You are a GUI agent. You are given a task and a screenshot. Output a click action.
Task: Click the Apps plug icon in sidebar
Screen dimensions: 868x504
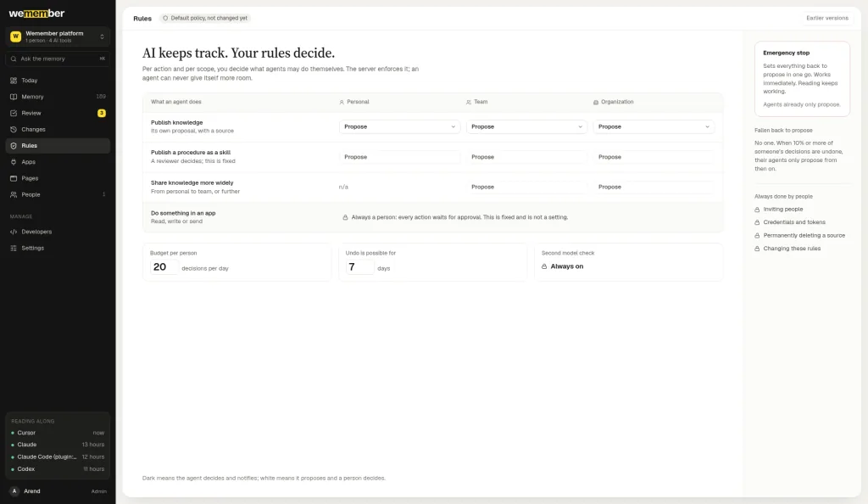coord(14,162)
